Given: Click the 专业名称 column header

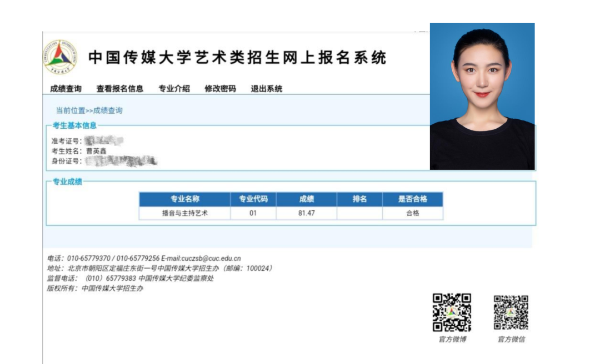Looking at the screenshot, I should click(185, 199).
